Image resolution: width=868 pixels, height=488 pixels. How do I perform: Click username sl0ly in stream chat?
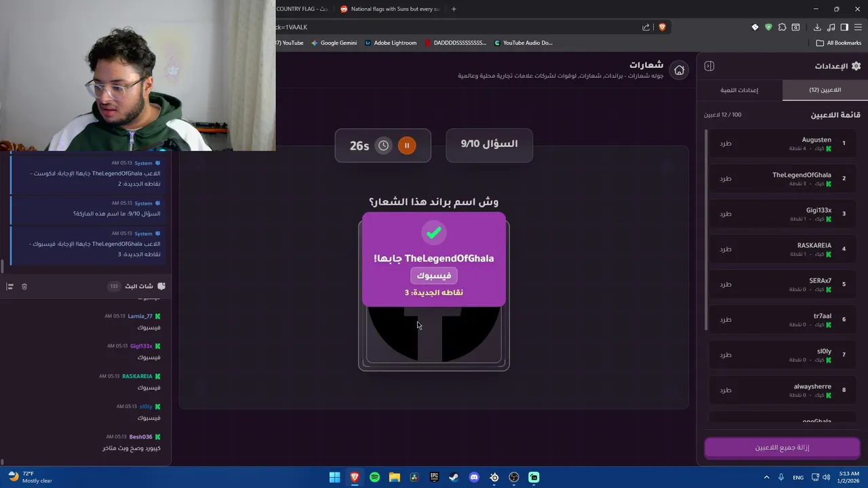pos(146,407)
